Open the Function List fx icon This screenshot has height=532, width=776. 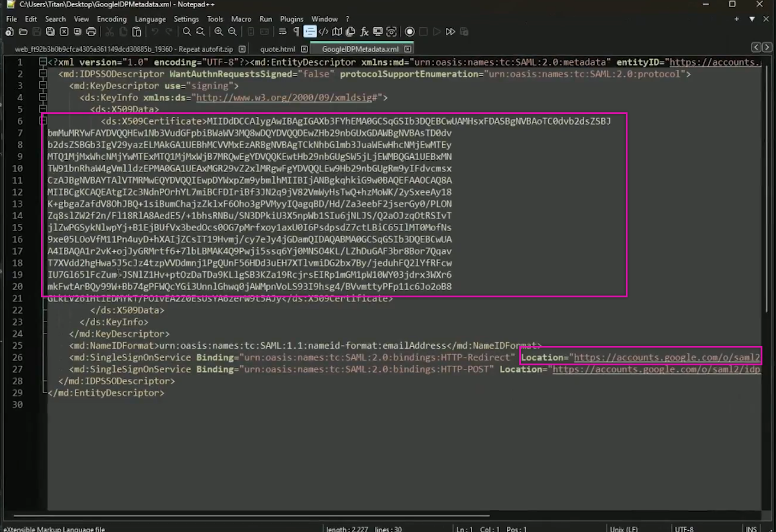click(x=364, y=31)
